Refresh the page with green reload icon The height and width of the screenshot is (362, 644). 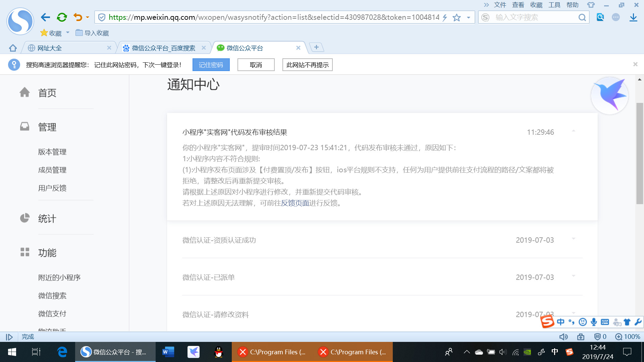click(x=62, y=17)
